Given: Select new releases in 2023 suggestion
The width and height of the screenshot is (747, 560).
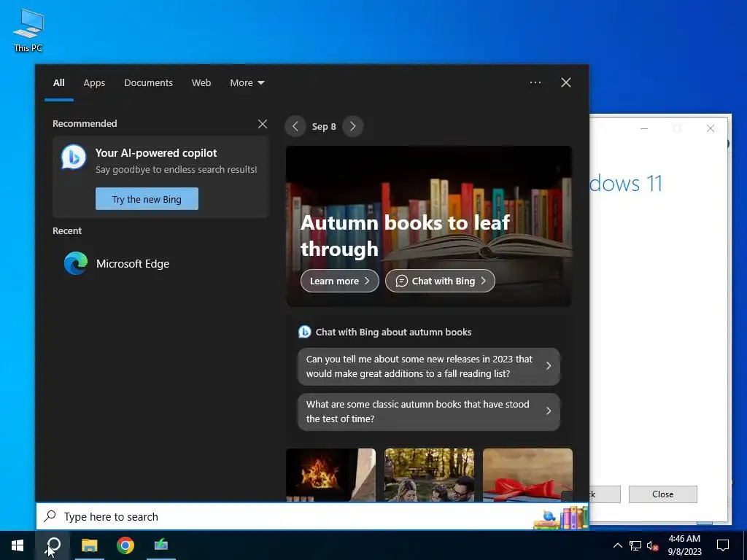Looking at the screenshot, I should pos(429,366).
